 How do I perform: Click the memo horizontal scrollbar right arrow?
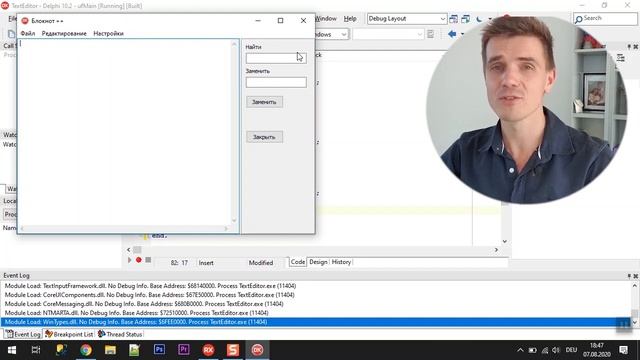point(226,229)
